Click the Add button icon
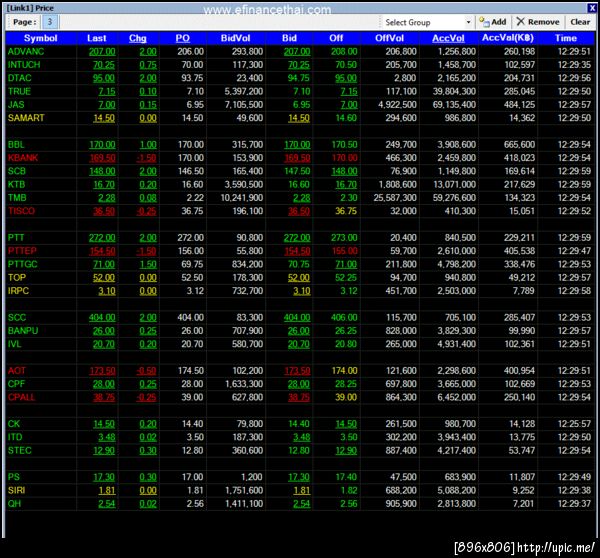 [484, 22]
